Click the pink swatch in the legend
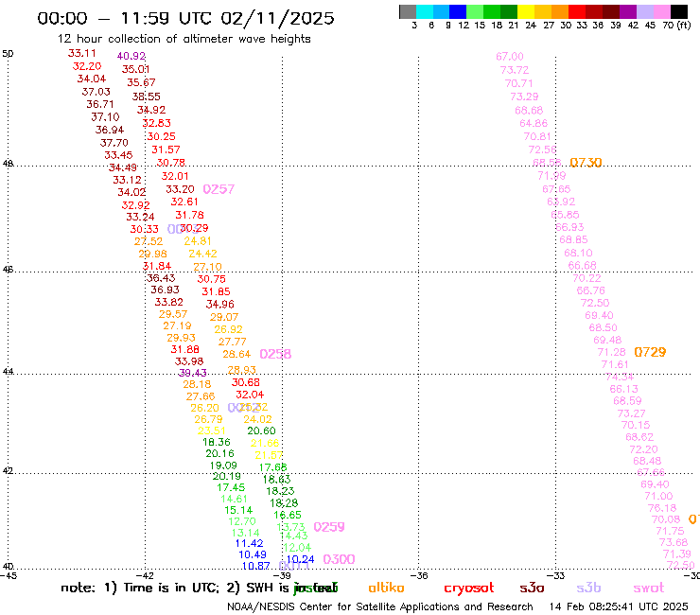700x615 pixels. pos(661,11)
